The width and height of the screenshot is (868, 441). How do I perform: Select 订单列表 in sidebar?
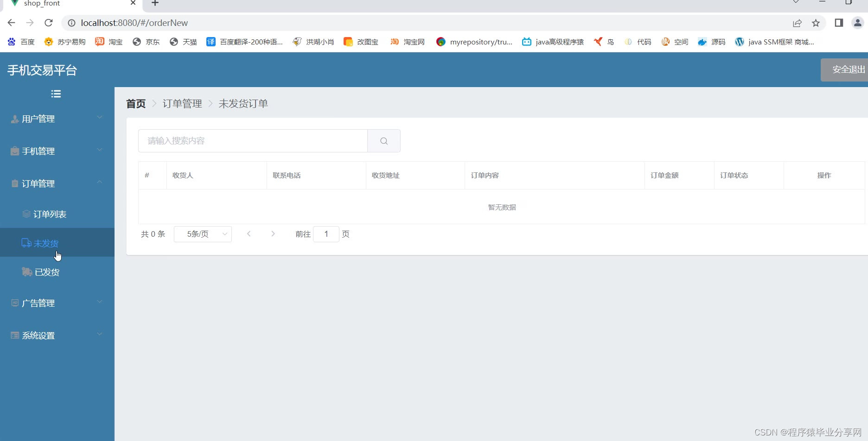57,214
